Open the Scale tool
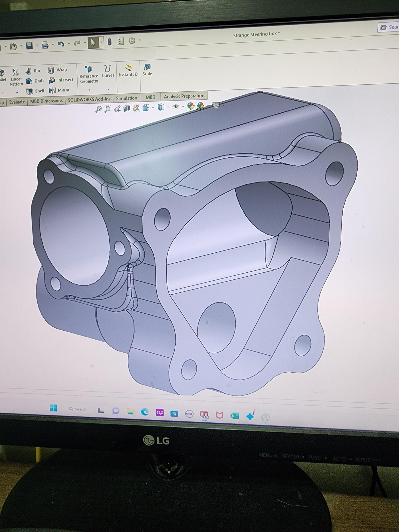The image size is (399, 532). (147, 70)
